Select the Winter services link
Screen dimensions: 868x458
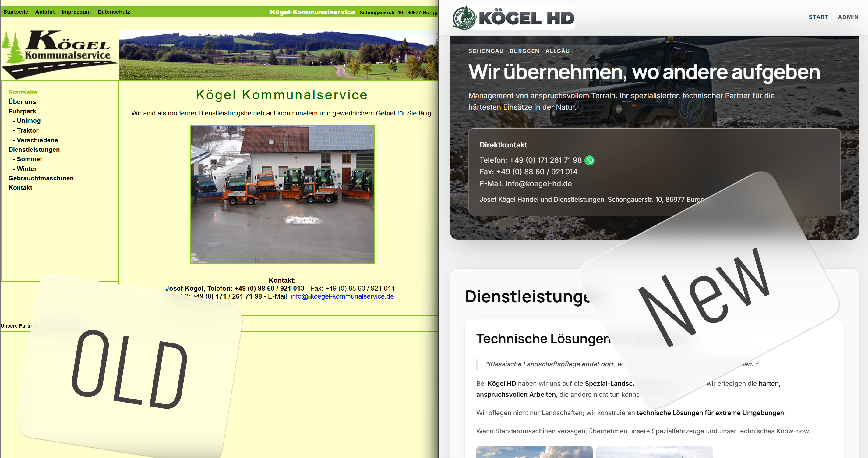tap(25, 169)
